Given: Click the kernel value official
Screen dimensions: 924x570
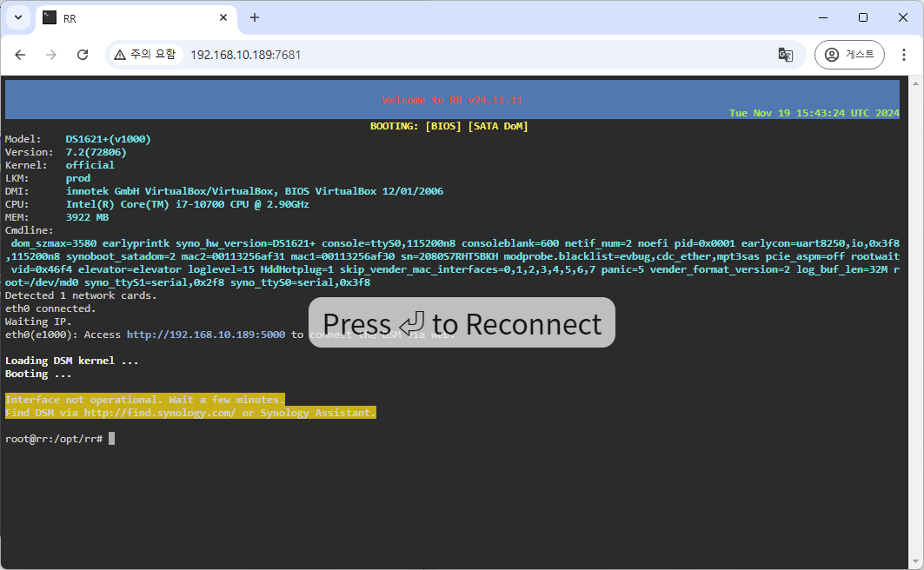Looking at the screenshot, I should 90,165.
